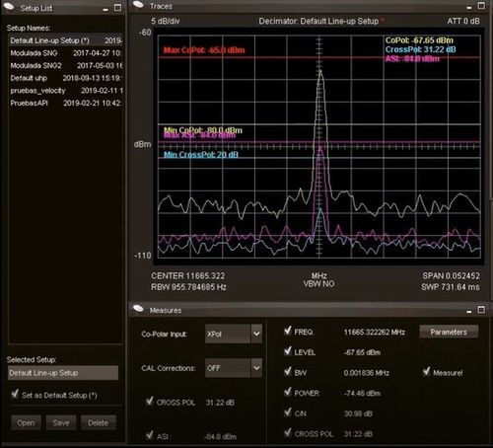This screenshot has width=493, height=448.
Task: Maximize the Traces panel
Action: [x=481, y=6]
